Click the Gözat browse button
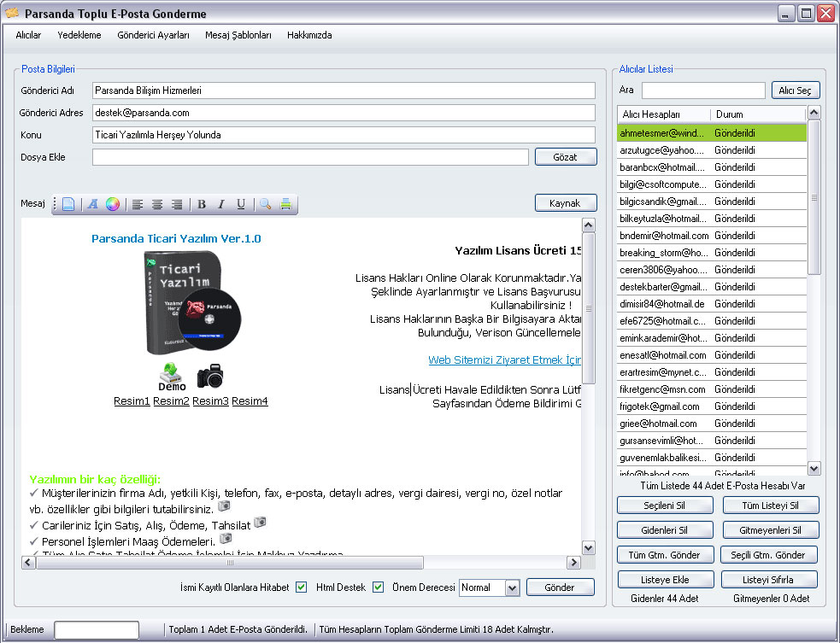840x643 pixels. (565, 157)
